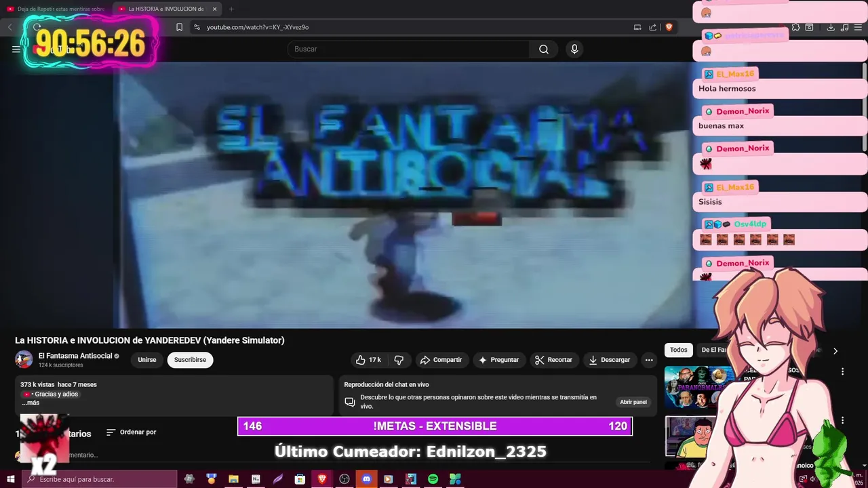868x488 pixels.
Task: Click the Recortar clip button
Action: [x=553, y=360]
